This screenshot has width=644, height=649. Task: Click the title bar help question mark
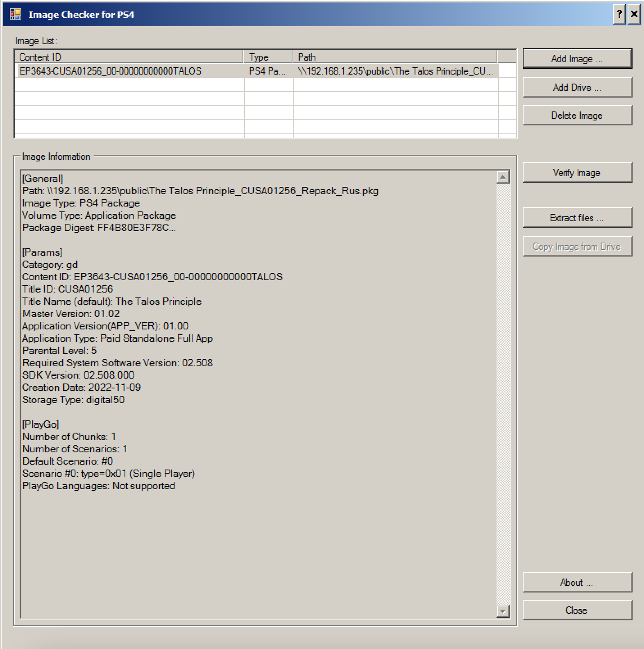(x=619, y=14)
